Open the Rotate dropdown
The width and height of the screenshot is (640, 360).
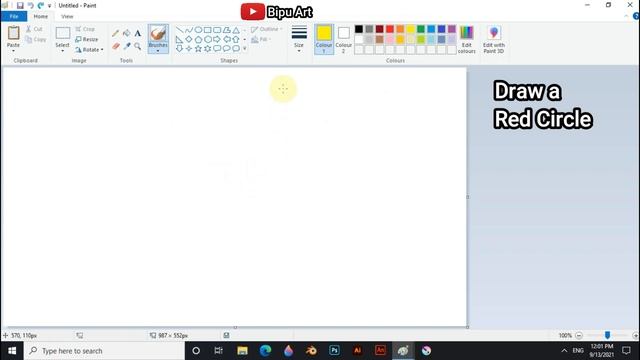(89, 49)
